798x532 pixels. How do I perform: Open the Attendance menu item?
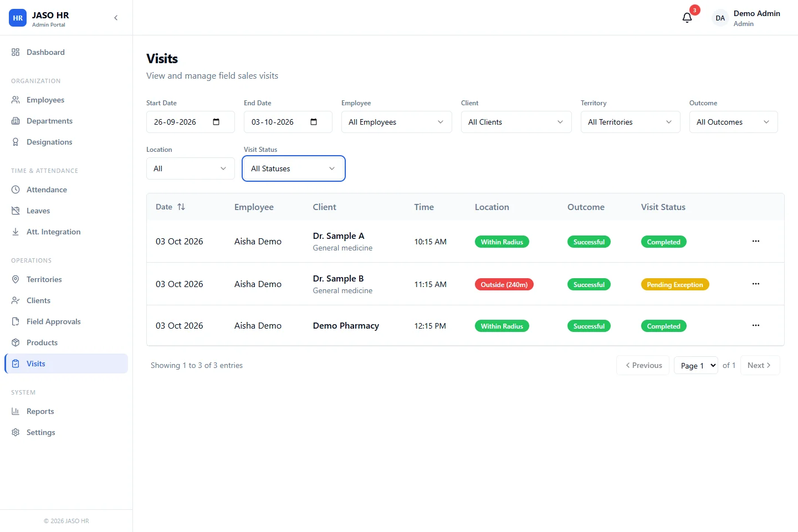[66, 190]
